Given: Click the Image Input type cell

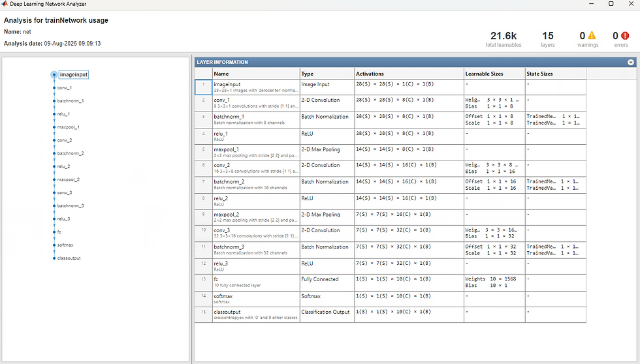Looking at the screenshot, I should [x=327, y=87].
